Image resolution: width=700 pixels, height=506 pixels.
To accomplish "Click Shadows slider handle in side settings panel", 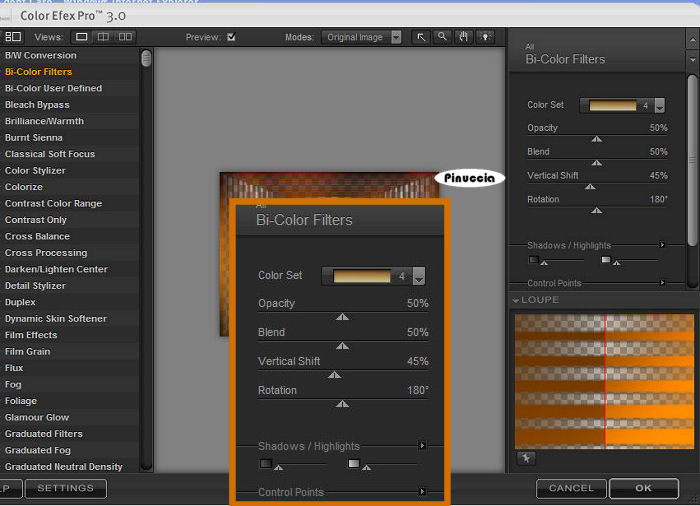I will [x=544, y=263].
